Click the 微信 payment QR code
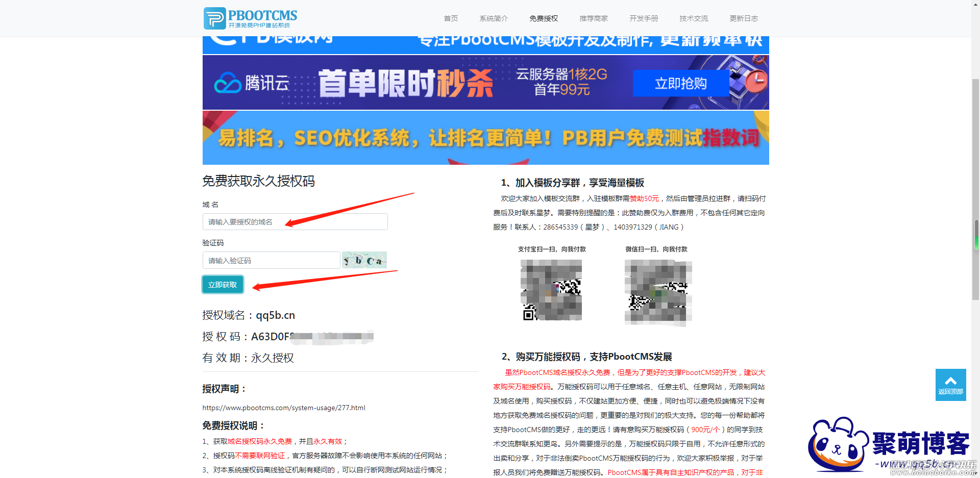 [658, 293]
